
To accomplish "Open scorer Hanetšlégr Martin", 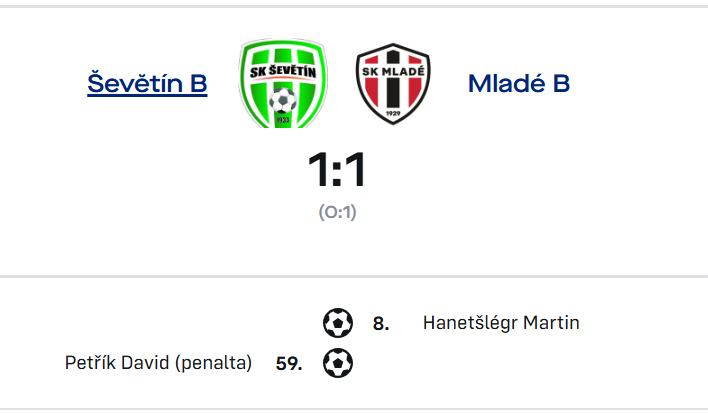I will (x=501, y=323).
